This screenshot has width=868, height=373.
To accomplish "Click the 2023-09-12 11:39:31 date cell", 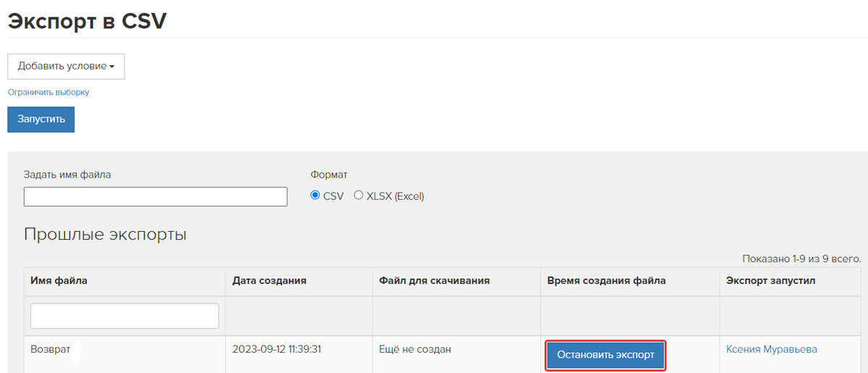I will [277, 349].
